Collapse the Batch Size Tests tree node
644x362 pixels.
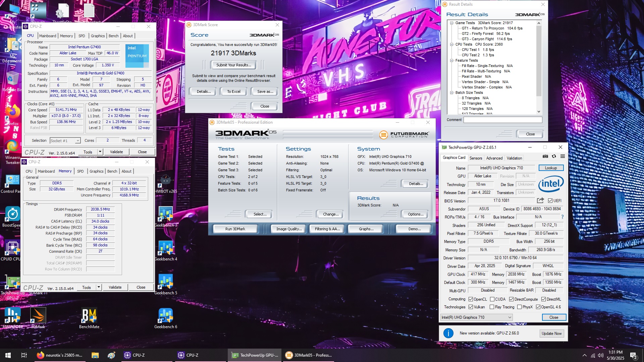[x=452, y=93]
